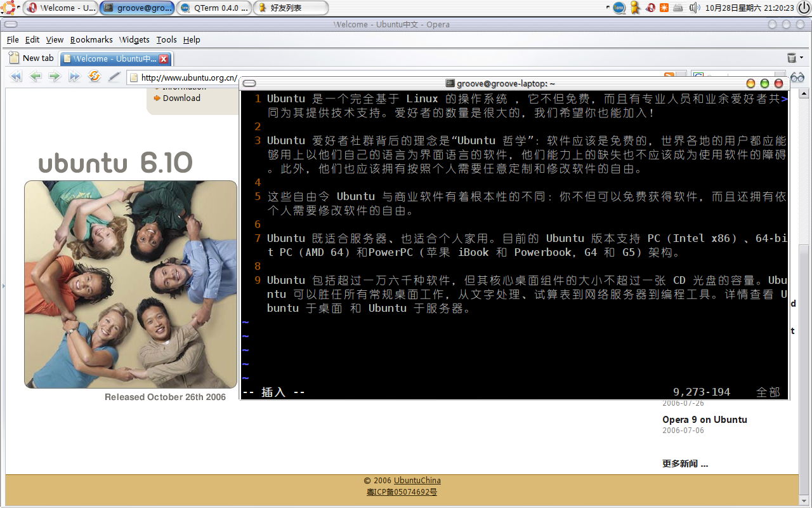812x508 pixels.
Task: Open the volume speaker control
Action: [694, 8]
